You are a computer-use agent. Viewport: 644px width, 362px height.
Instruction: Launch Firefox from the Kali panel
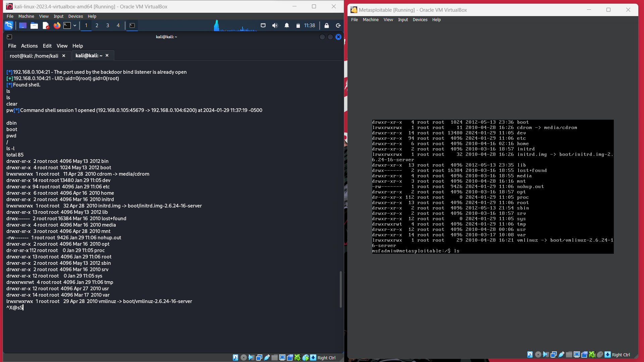point(57,25)
